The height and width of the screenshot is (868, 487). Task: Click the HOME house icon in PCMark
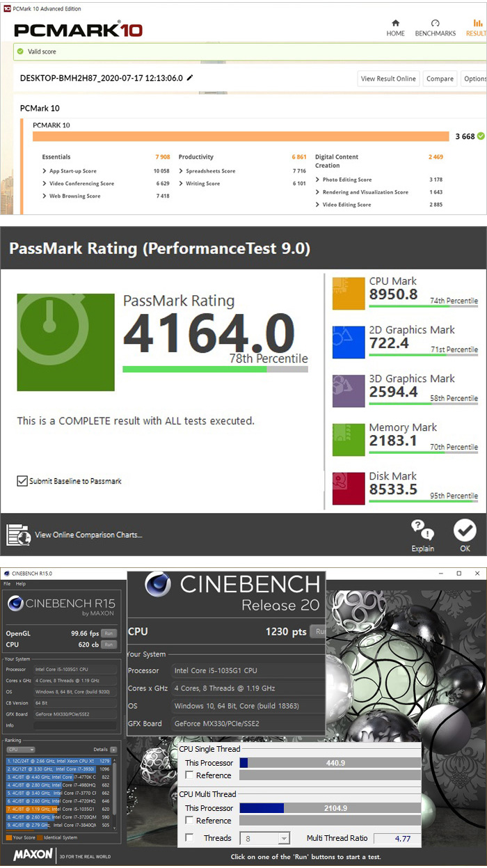pyautogui.click(x=395, y=24)
